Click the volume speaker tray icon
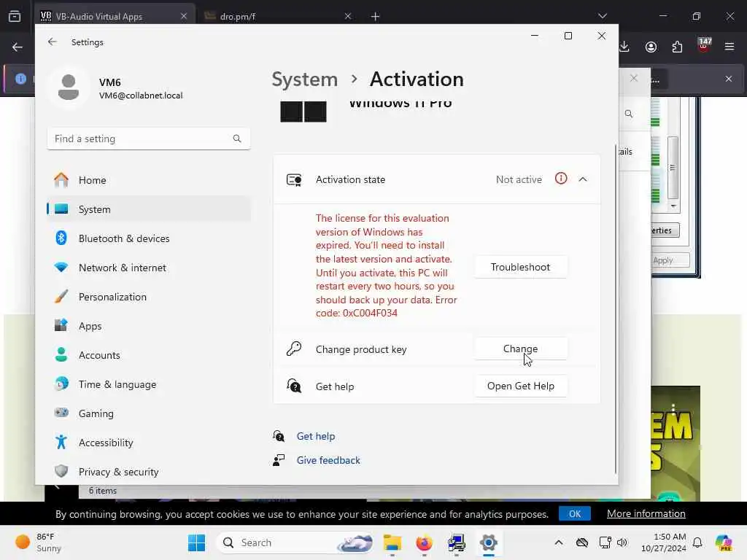This screenshot has width=747, height=560. pos(622,542)
